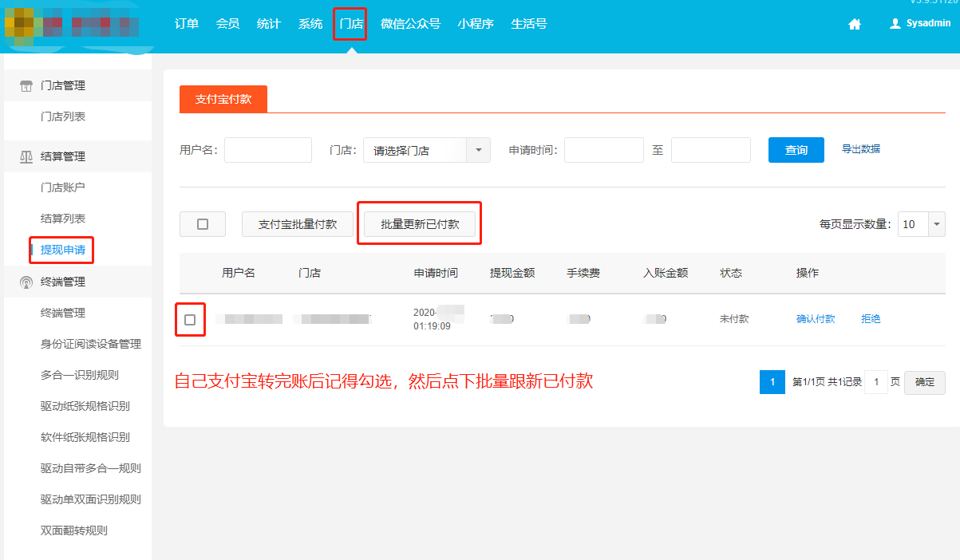
Task: Click 拒绝 to reject the withdrawal request
Action: [871, 319]
